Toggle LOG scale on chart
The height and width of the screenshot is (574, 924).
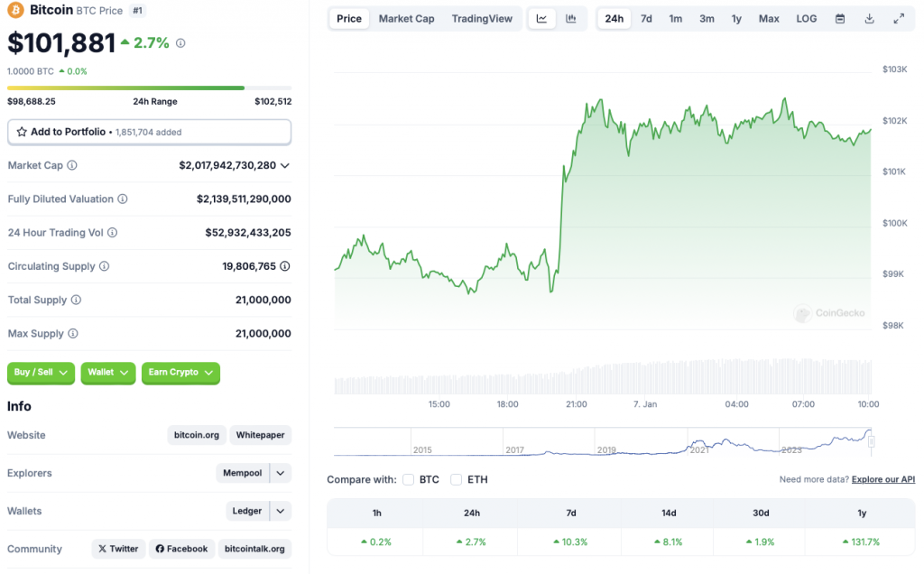[806, 19]
